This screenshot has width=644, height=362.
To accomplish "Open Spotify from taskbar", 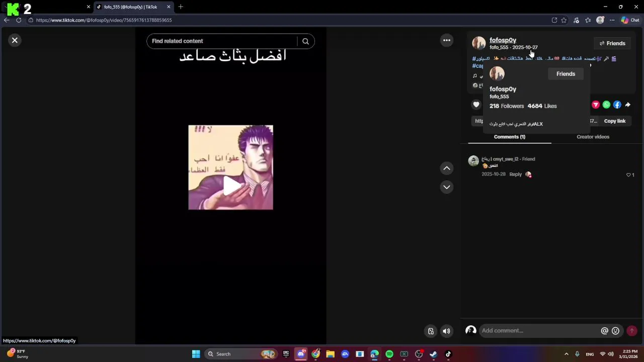I will [389, 354].
